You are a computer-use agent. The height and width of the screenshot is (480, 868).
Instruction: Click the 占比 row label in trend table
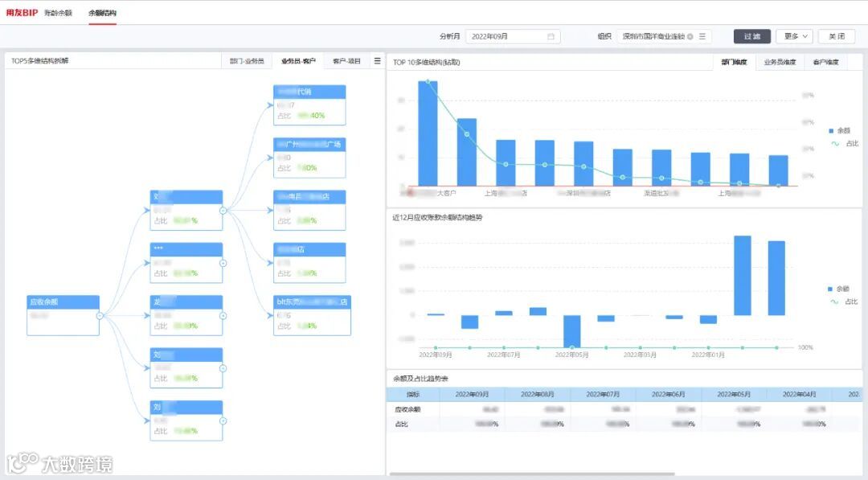401,424
